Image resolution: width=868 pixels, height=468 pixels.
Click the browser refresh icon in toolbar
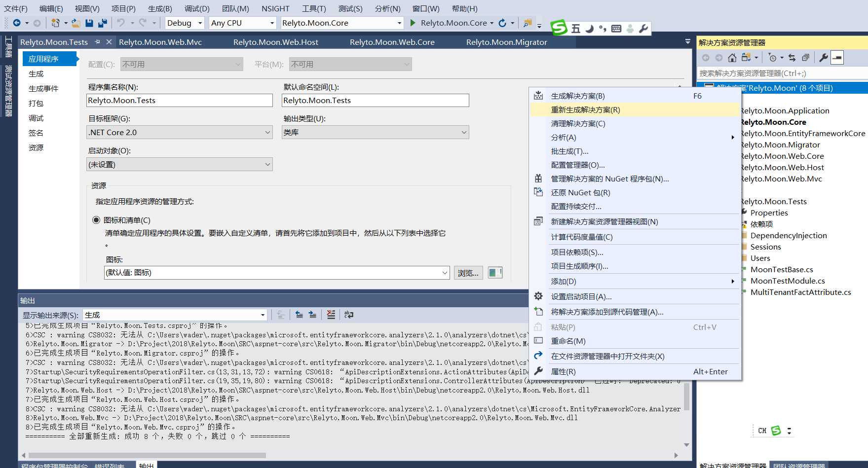point(502,23)
